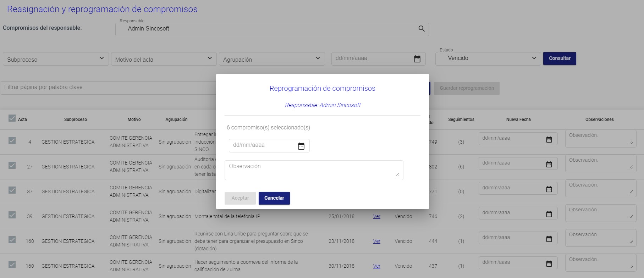The width and height of the screenshot is (644, 278).
Task: Click the Aceptar button in dialog
Action: pyautogui.click(x=240, y=198)
